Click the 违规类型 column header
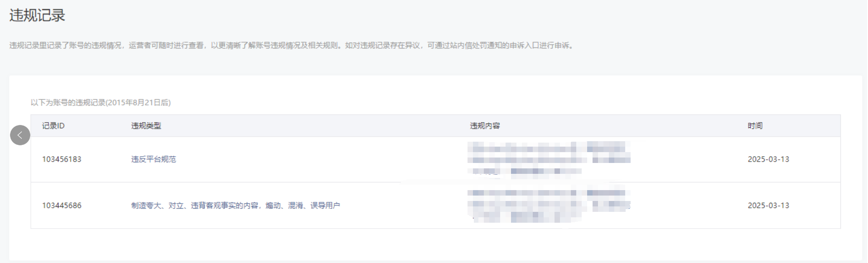Image resolution: width=868 pixels, height=263 pixels. [146, 126]
